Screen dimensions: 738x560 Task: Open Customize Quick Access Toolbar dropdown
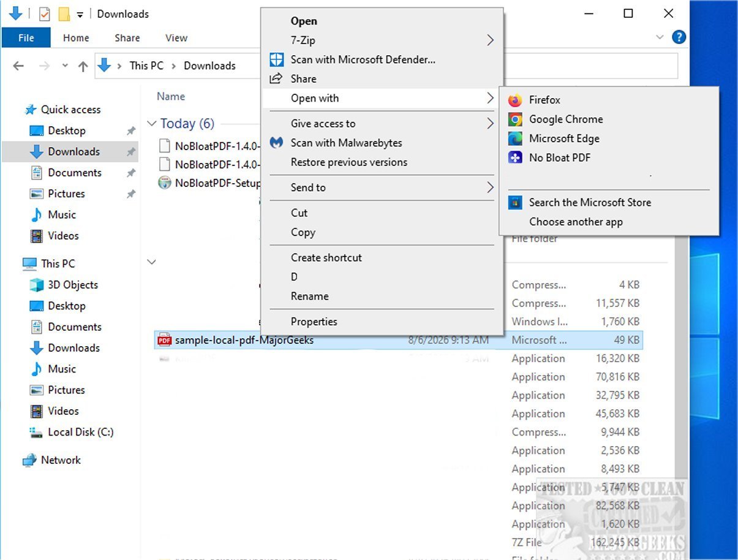point(80,14)
